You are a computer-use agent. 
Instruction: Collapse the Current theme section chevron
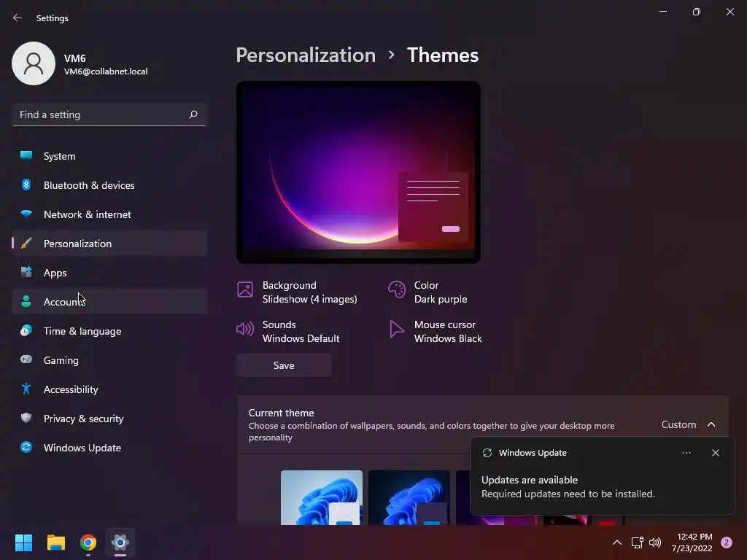pyautogui.click(x=711, y=424)
